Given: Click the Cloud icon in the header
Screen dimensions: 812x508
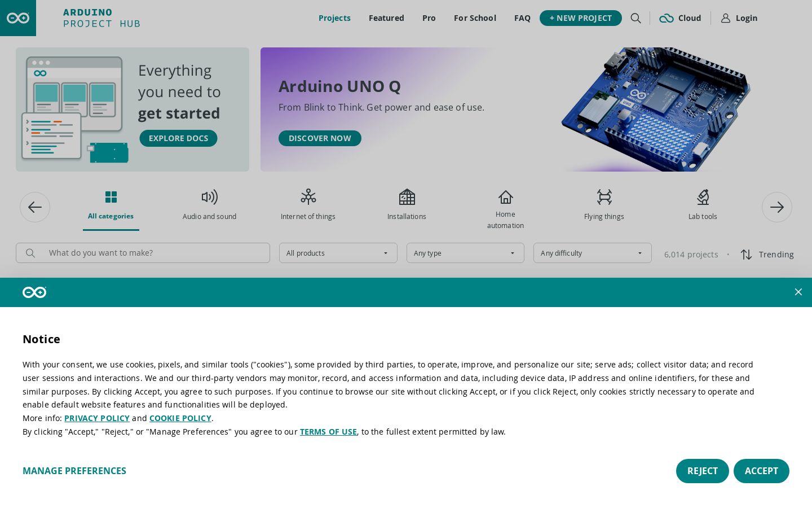Looking at the screenshot, I should click(667, 18).
